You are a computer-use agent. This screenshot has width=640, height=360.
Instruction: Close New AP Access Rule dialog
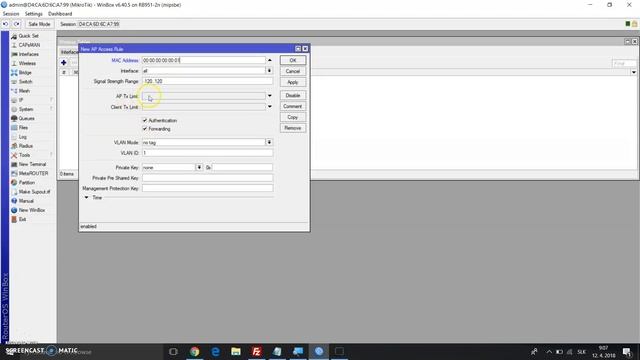coord(305,49)
